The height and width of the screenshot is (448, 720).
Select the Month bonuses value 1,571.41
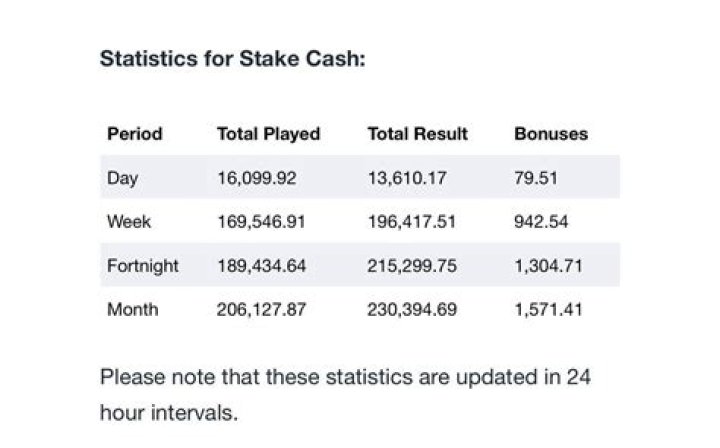547,310
